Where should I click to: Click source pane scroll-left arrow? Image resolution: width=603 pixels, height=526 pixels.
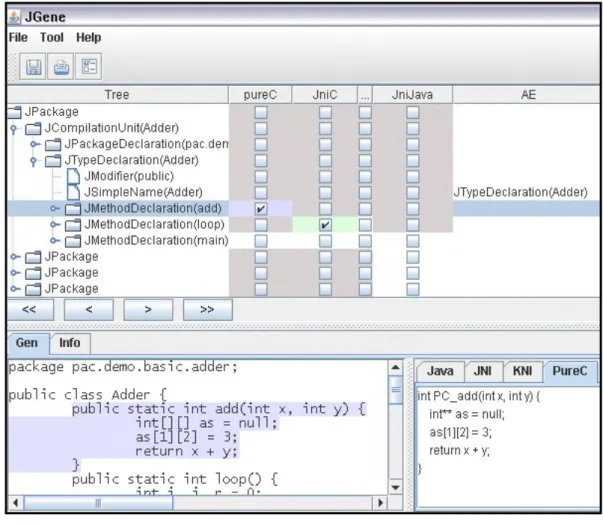coord(15,503)
